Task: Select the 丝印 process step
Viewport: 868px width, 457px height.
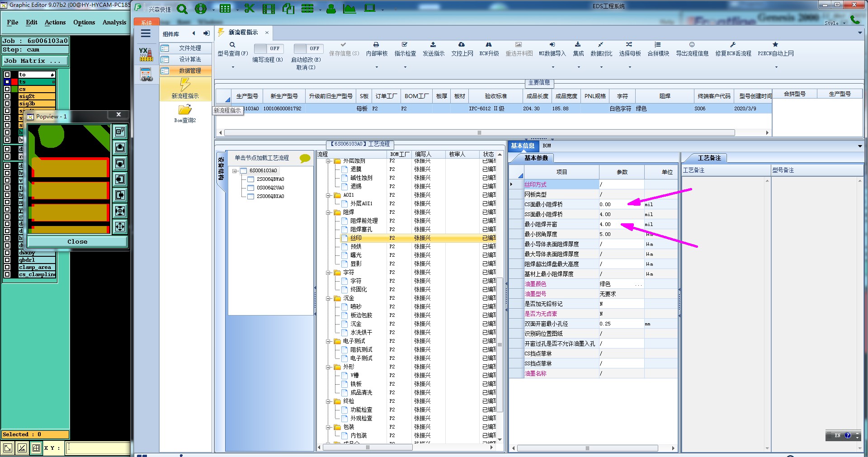Action: pyautogui.click(x=356, y=238)
